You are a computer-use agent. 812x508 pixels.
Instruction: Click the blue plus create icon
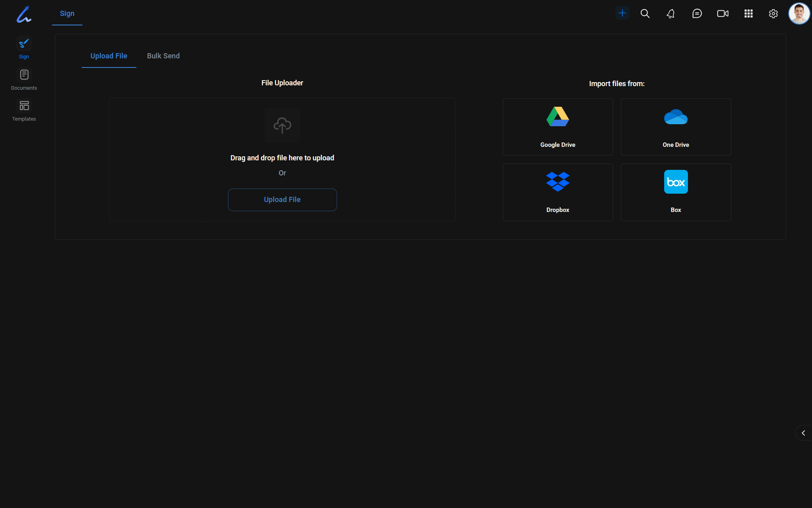tap(622, 13)
